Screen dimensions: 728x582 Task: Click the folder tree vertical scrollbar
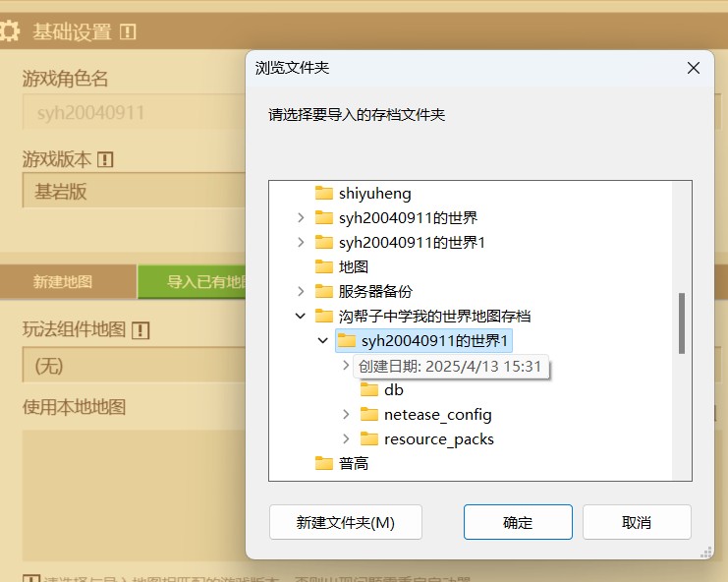point(682,322)
